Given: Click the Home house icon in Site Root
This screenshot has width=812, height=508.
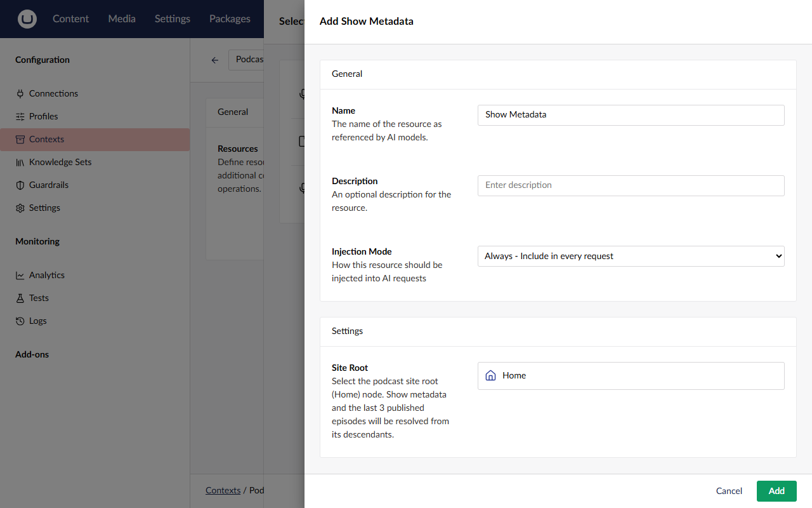Looking at the screenshot, I should click(x=490, y=375).
